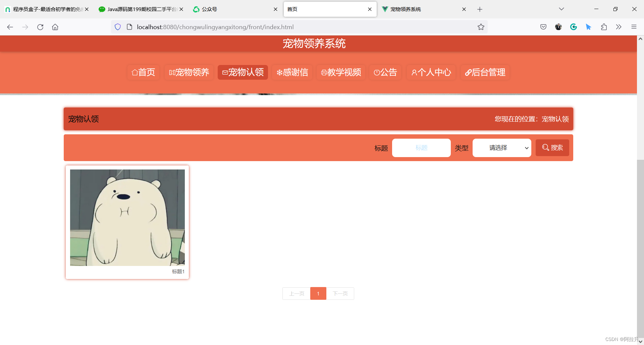
Task: Click the 标题1 card caption
Action: (x=178, y=272)
